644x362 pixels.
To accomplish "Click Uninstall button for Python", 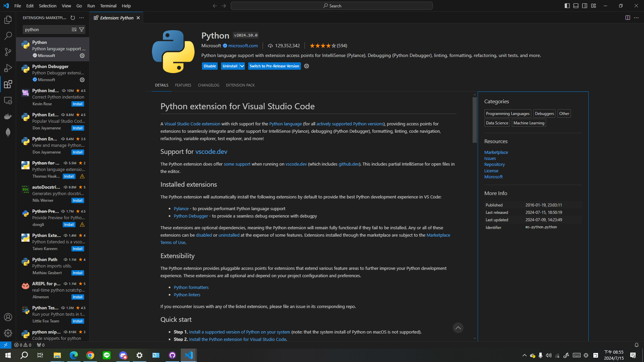I will (x=230, y=66).
